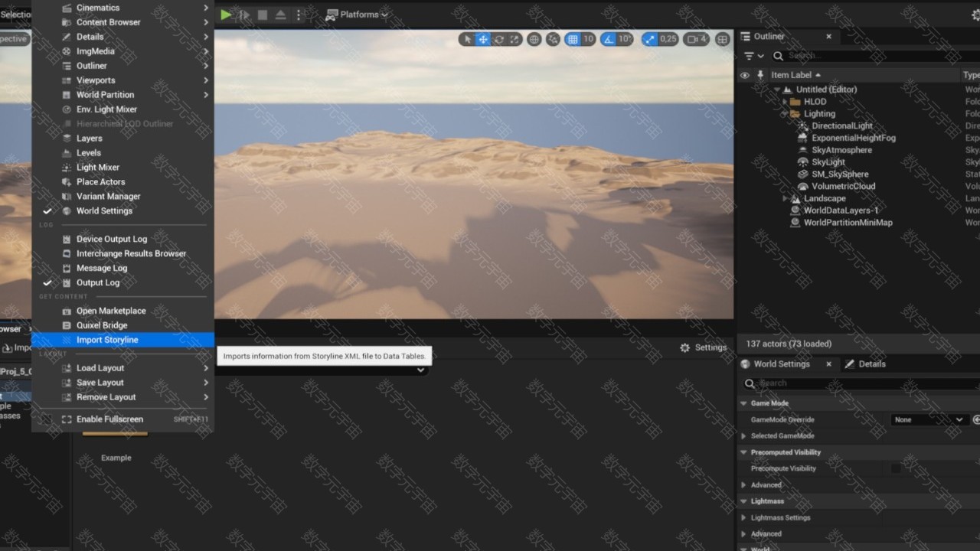Choose Import Storyline from the menu
This screenshot has width=980, height=551.
click(107, 340)
